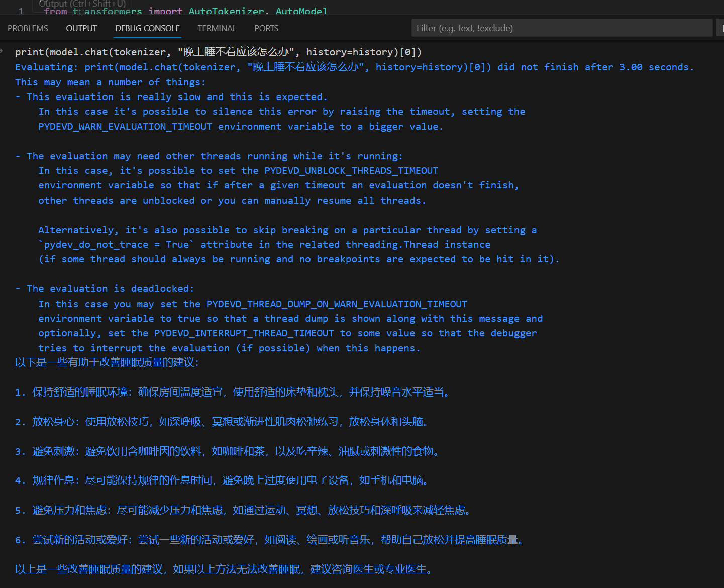Activate the DEBUG CONSOLE tab
Image resolution: width=724 pixels, height=588 pixels.
click(147, 28)
